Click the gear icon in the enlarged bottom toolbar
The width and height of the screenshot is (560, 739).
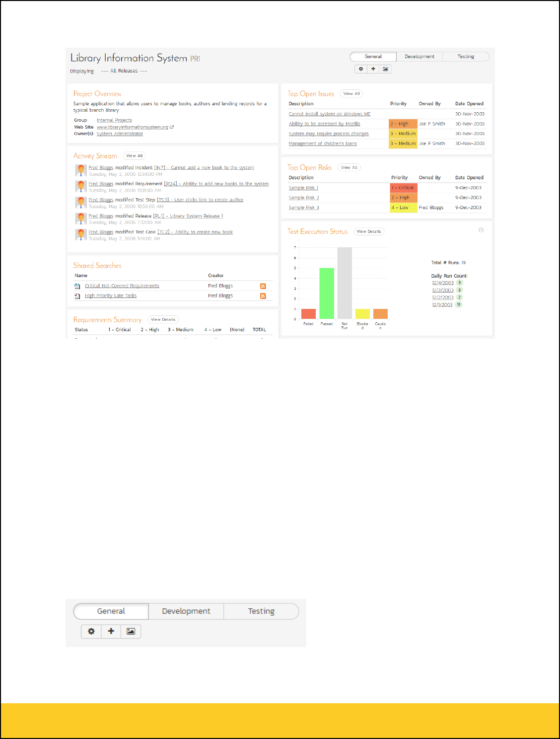tap(91, 631)
